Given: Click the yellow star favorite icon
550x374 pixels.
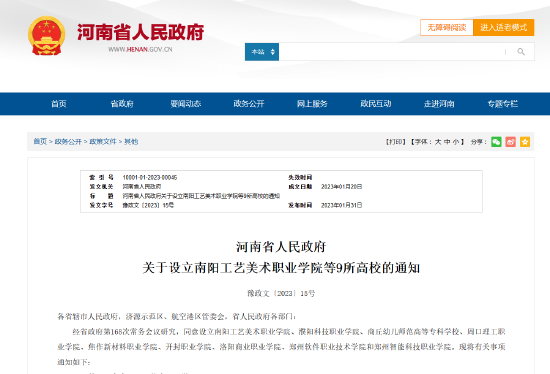Looking at the screenshot, I should [525, 142].
